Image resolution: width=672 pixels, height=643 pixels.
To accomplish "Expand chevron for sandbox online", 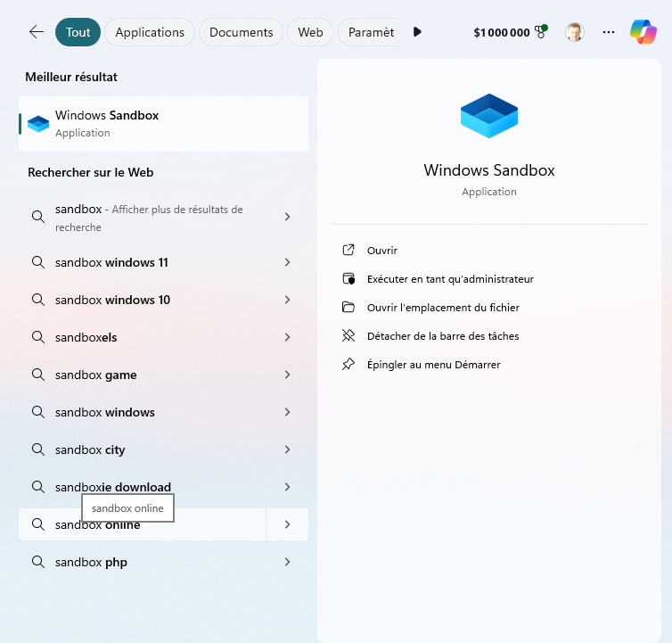I will pyautogui.click(x=288, y=524).
